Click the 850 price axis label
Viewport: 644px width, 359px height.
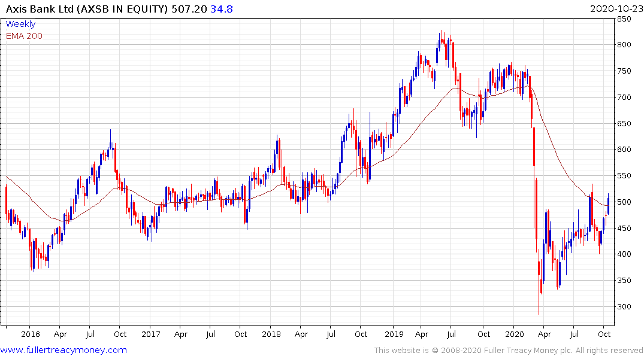click(624, 19)
